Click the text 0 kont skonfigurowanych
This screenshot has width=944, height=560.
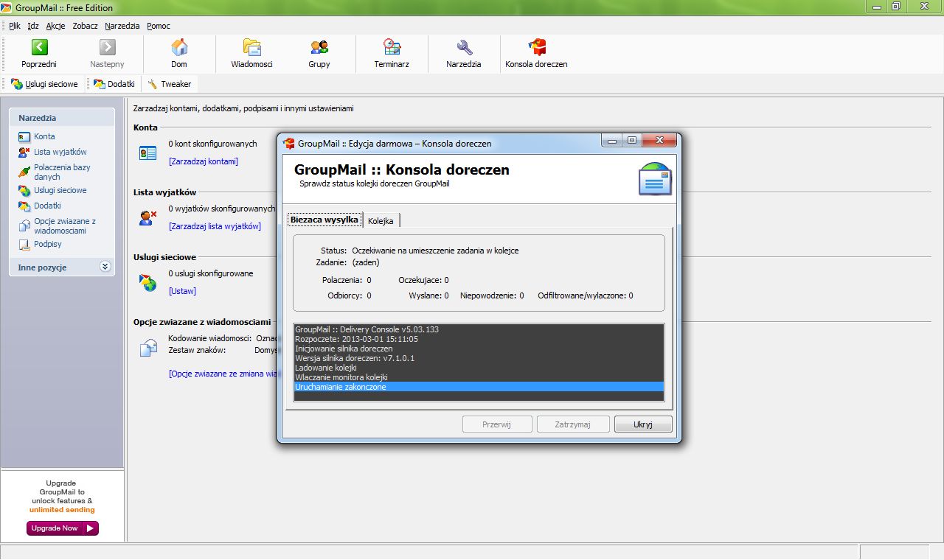[x=212, y=144]
